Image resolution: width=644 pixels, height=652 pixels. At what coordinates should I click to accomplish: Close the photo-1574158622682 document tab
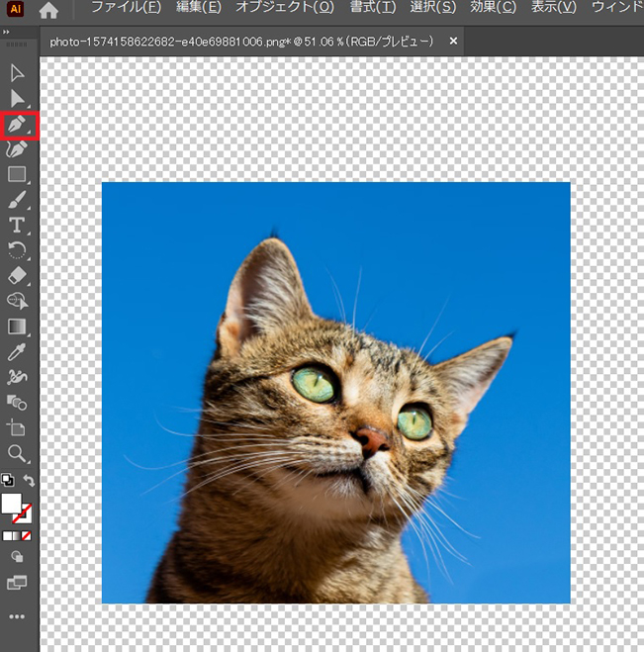pyautogui.click(x=453, y=42)
